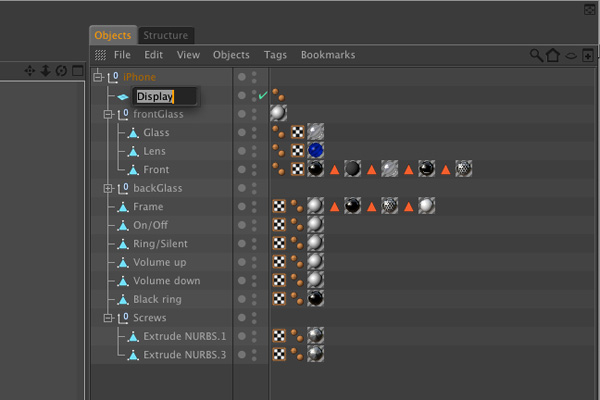Select the Frame object
The width and height of the screenshot is (600, 400).
coord(148,207)
